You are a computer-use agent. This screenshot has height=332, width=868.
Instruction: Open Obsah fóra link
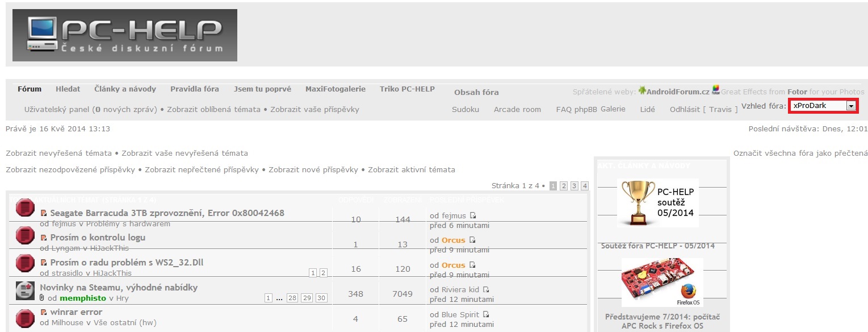(476, 92)
